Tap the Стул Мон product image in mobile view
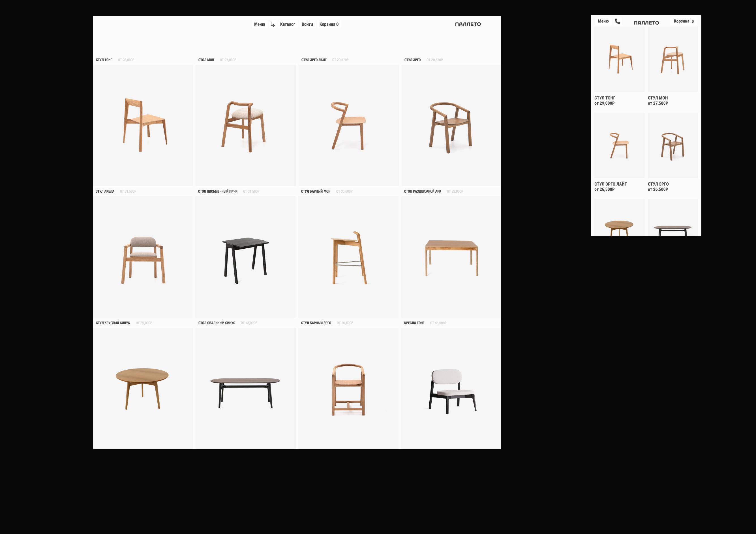Viewport: 756px width, 534px height. tap(673, 60)
